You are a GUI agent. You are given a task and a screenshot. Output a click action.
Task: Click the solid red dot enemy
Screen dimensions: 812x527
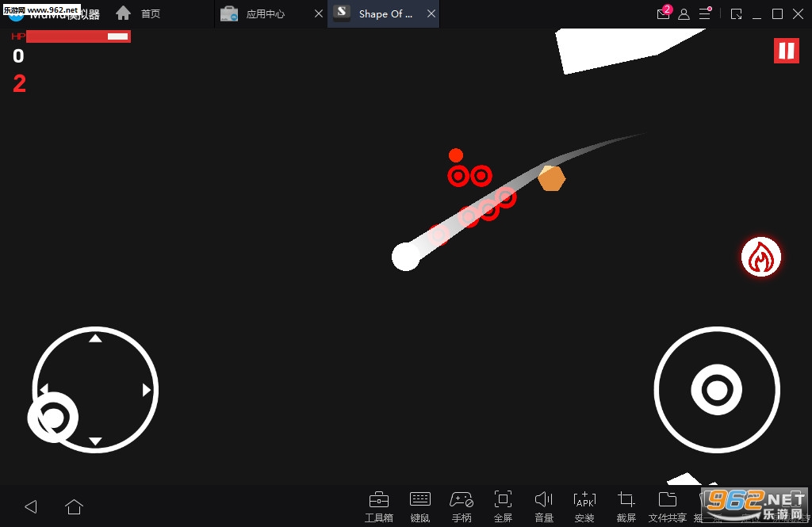click(456, 155)
